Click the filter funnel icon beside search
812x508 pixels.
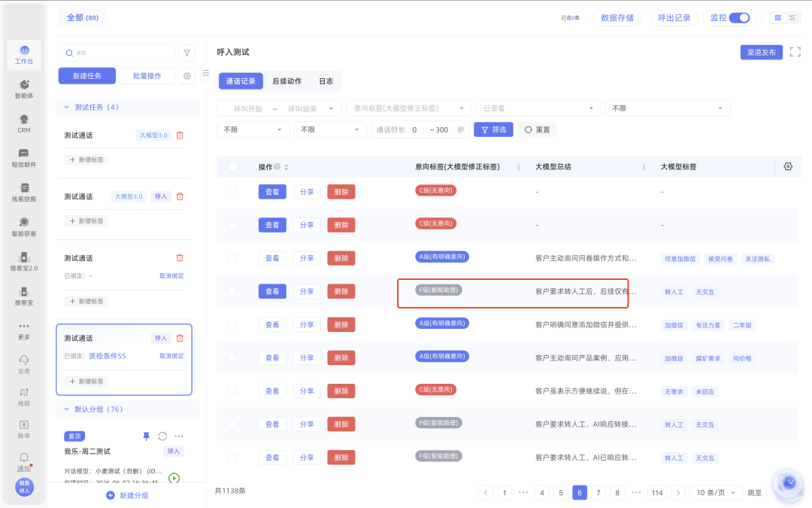point(187,53)
